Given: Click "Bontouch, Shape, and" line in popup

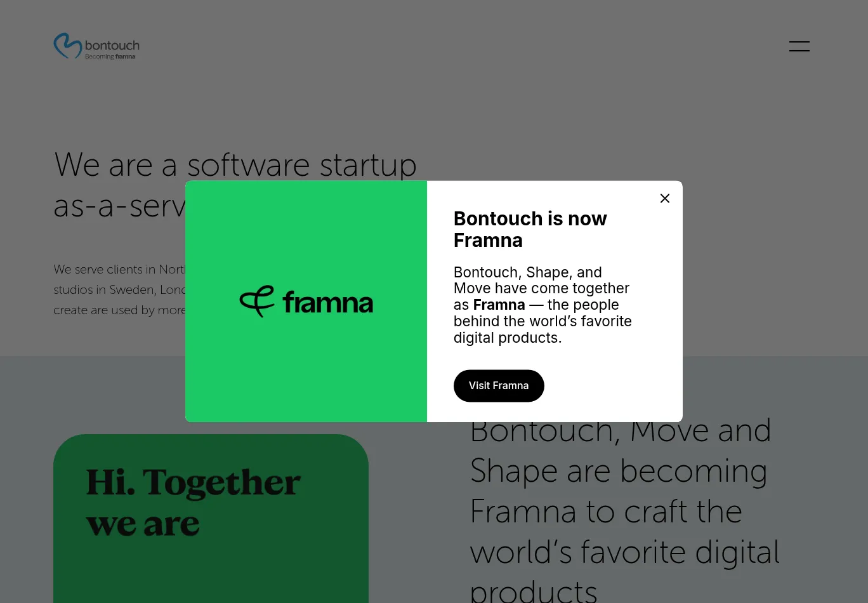Looking at the screenshot, I should 527,272.
